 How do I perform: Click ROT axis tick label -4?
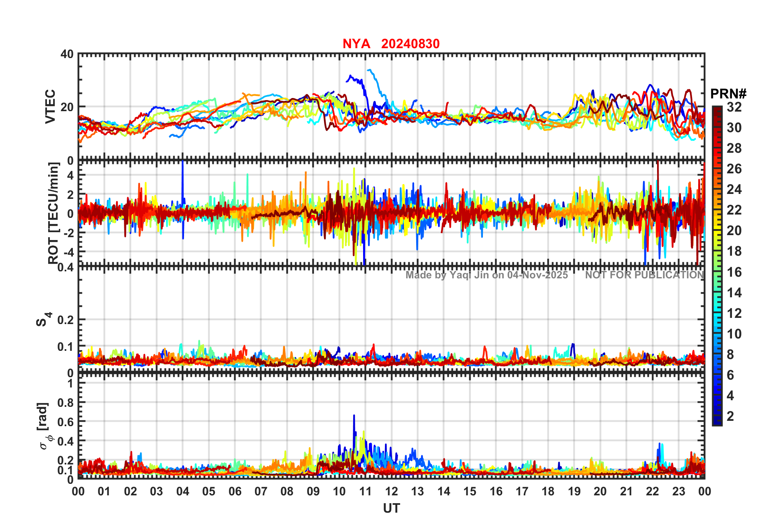(x=68, y=252)
